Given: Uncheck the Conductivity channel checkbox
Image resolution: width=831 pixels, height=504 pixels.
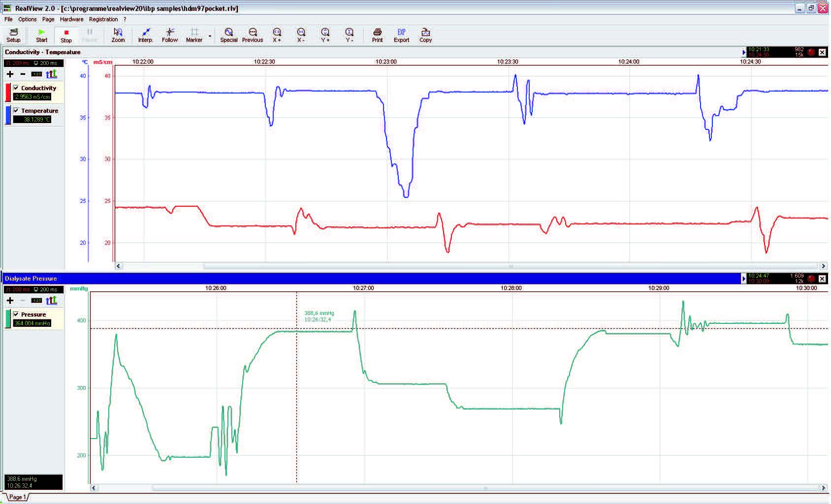Looking at the screenshot, I should (x=16, y=88).
